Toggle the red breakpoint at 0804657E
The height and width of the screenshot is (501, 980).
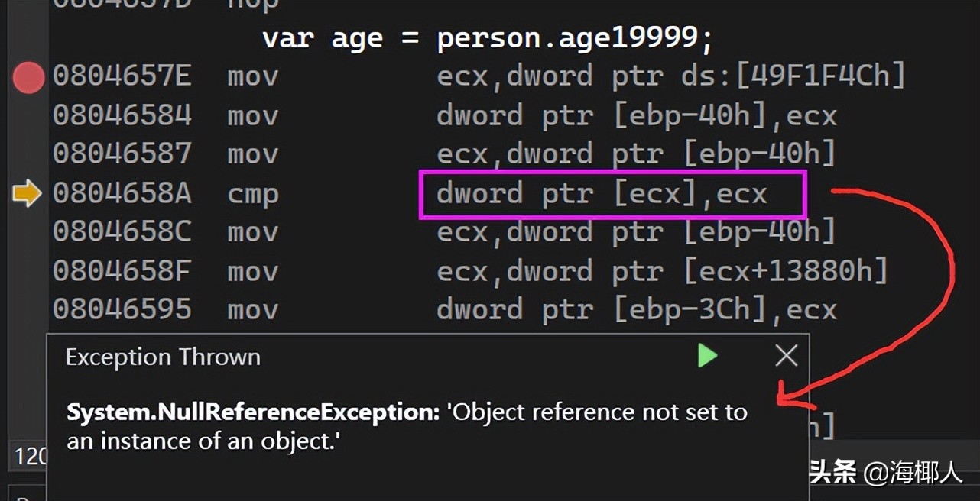click(x=29, y=78)
